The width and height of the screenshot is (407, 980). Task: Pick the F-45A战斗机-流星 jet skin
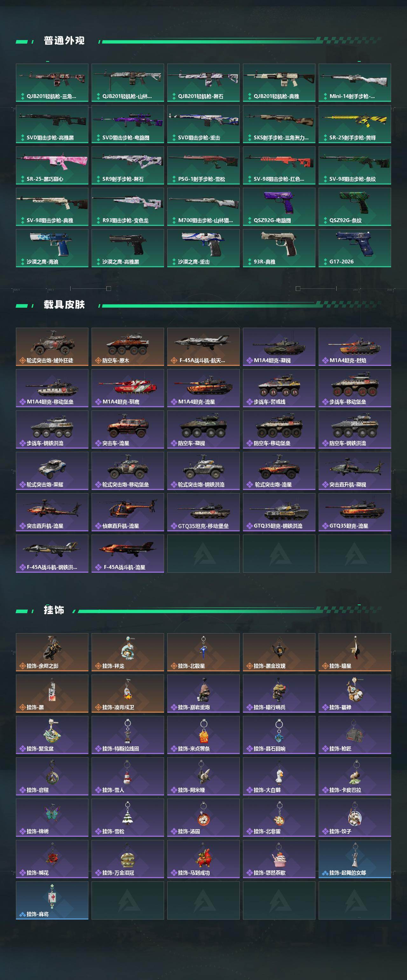(x=128, y=554)
